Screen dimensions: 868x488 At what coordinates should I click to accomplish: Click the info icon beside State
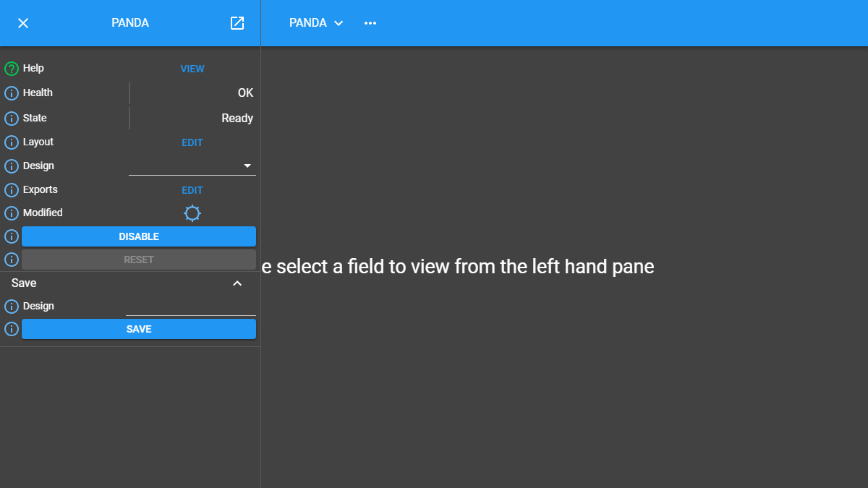12,119
